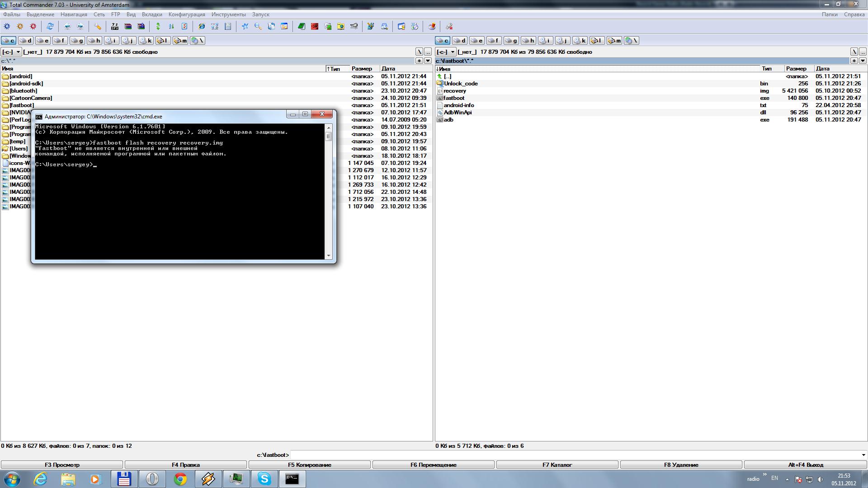Click the checklist toolbar icon
This screenshot has width=868, height=488.
[x=184, y=27]
